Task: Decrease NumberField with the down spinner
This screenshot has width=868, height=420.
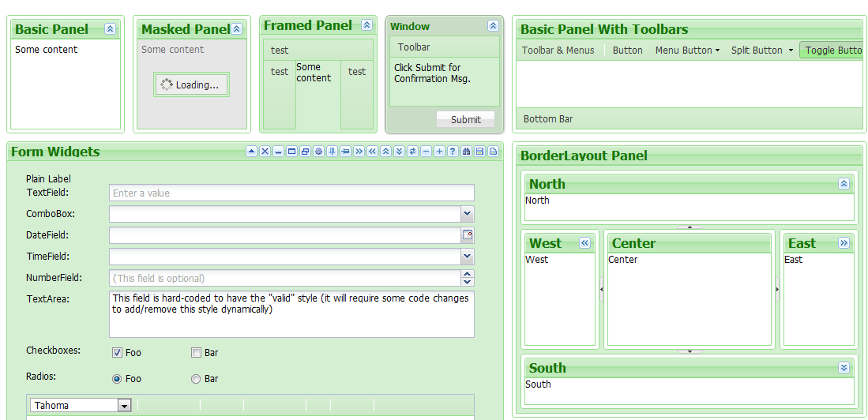Action: [468, 282]
